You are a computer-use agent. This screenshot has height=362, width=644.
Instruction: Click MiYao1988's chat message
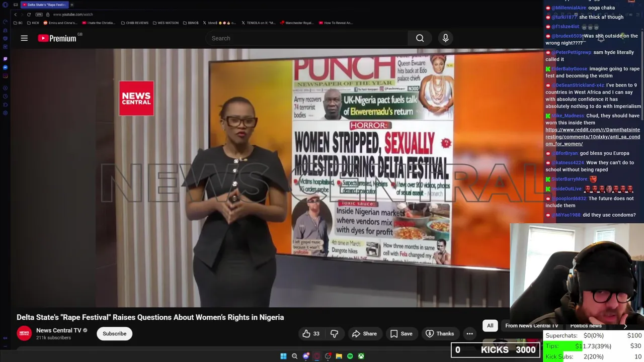[591, 215]
